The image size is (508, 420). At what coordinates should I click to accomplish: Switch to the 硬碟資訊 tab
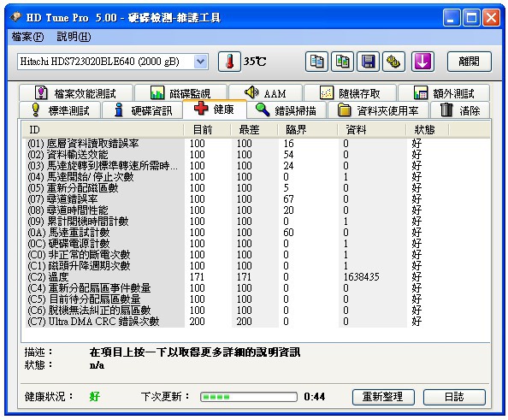(143, 110)
